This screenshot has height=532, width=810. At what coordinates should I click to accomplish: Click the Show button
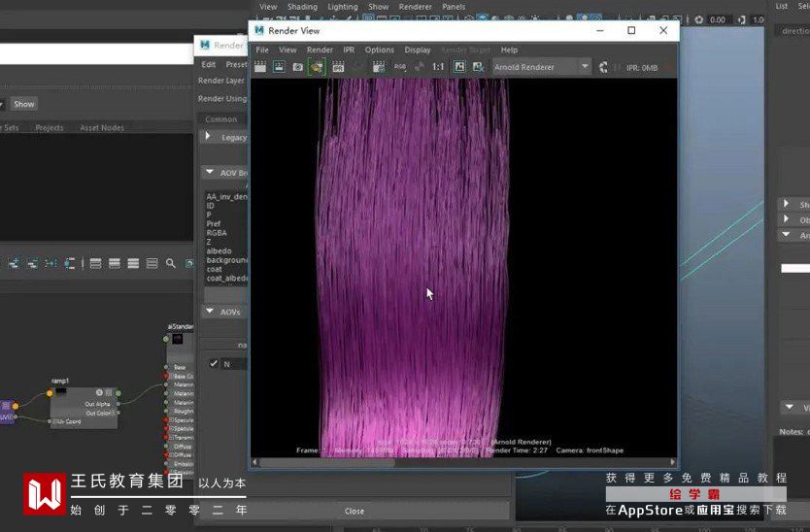click(x=24, y=104)
